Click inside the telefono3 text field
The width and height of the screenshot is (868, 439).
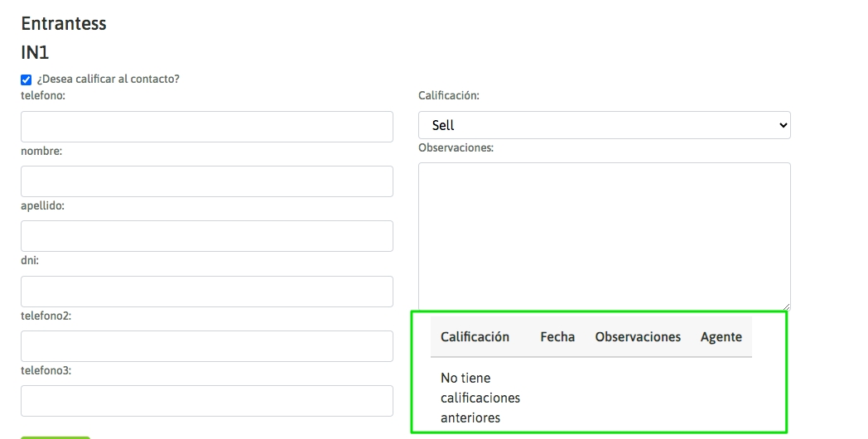coord(206,401)
